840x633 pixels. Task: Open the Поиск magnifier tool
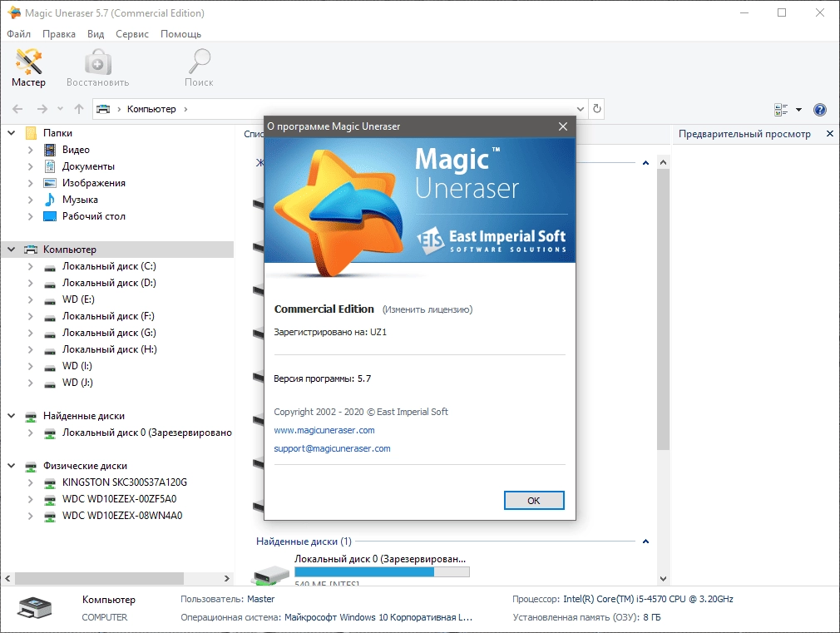(x=199, y=67)
